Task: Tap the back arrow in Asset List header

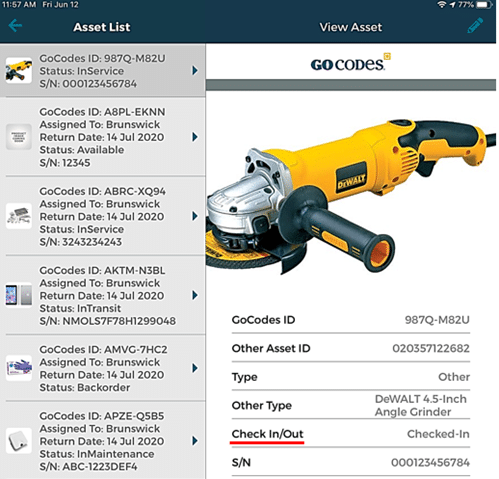Action: coord(15,26)
